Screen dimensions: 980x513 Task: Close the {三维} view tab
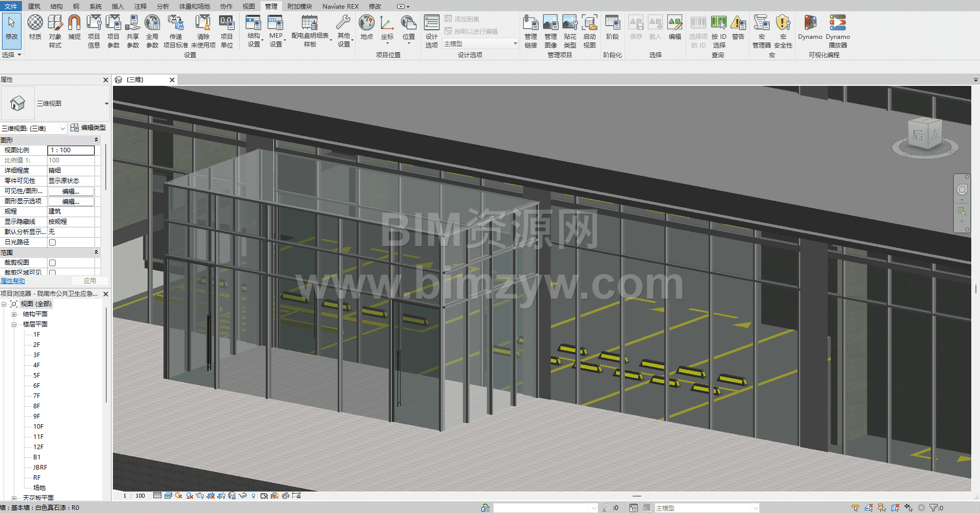click(x=172, y=80)
